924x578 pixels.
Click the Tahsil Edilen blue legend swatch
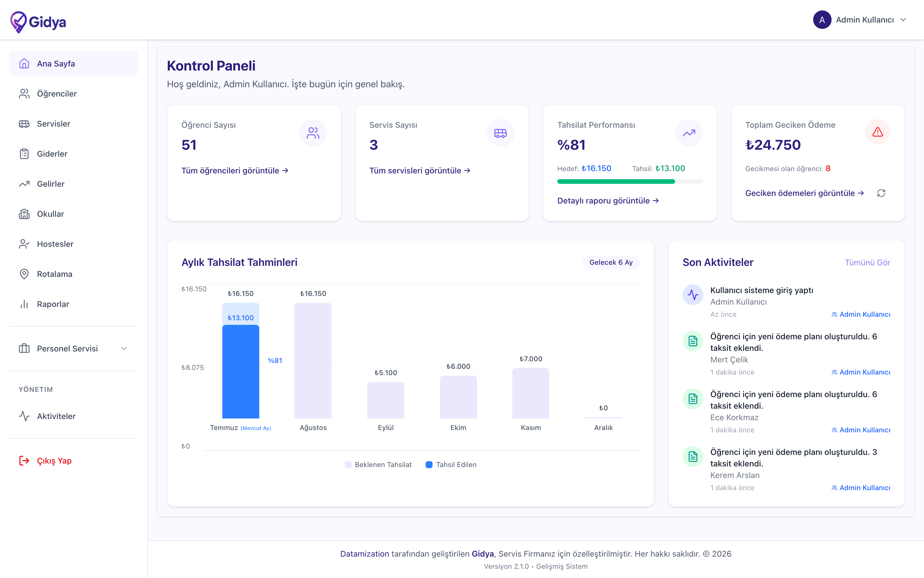429,464
